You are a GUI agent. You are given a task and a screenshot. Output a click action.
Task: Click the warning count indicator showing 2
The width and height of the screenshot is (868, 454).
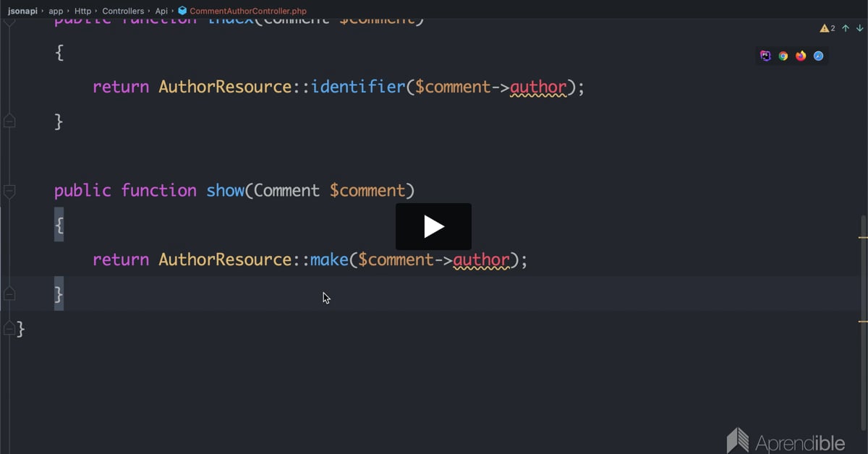827,28
